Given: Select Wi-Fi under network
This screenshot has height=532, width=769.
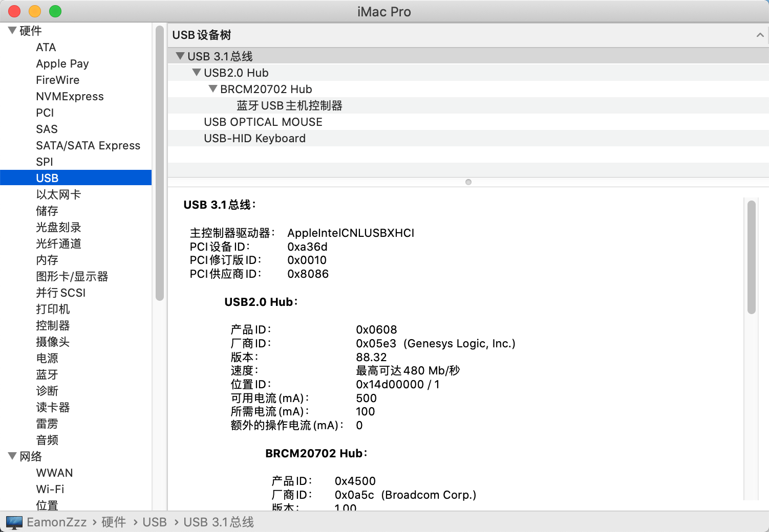Looking at the screenshot, I should coord(50,489).
